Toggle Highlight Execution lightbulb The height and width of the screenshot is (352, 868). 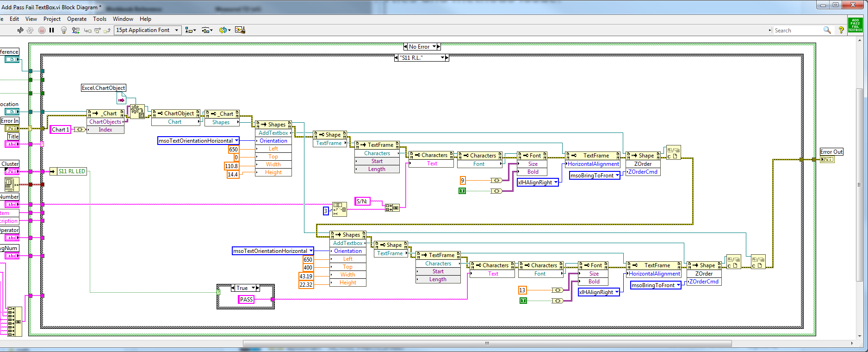[x=64, y=30]
